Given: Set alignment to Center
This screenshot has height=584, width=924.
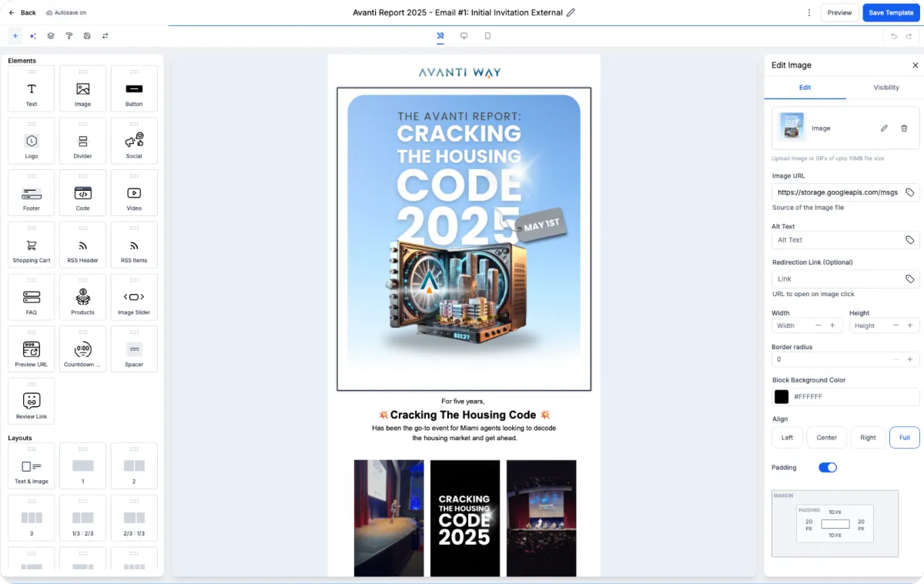Looking at the screenshot, I should tap(827, 438).
